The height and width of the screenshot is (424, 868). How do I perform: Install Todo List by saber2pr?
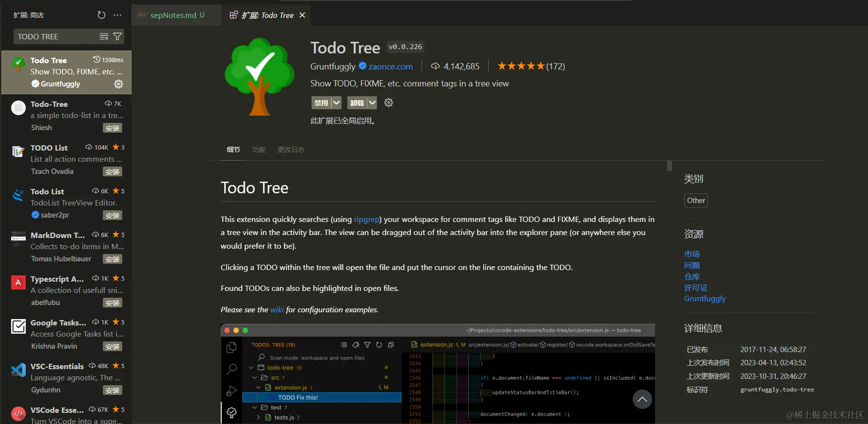(x=113, y=216)
